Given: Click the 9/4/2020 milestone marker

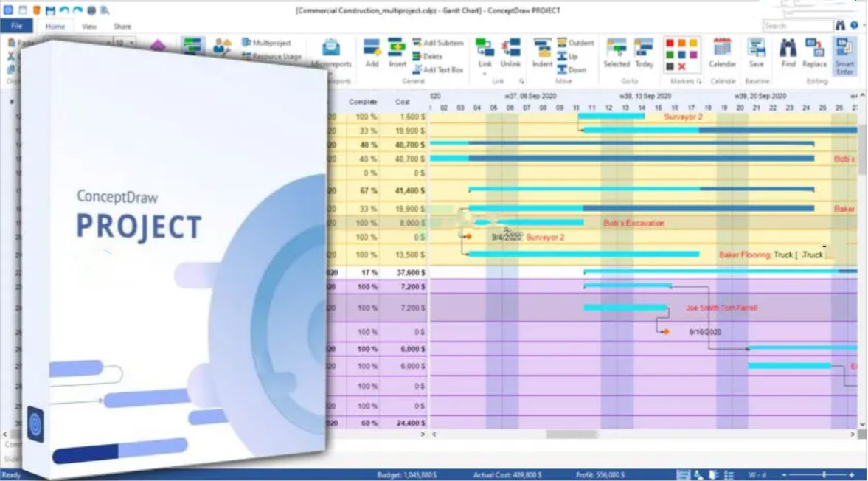Looking at the screenshot, I should pos(468,237).
